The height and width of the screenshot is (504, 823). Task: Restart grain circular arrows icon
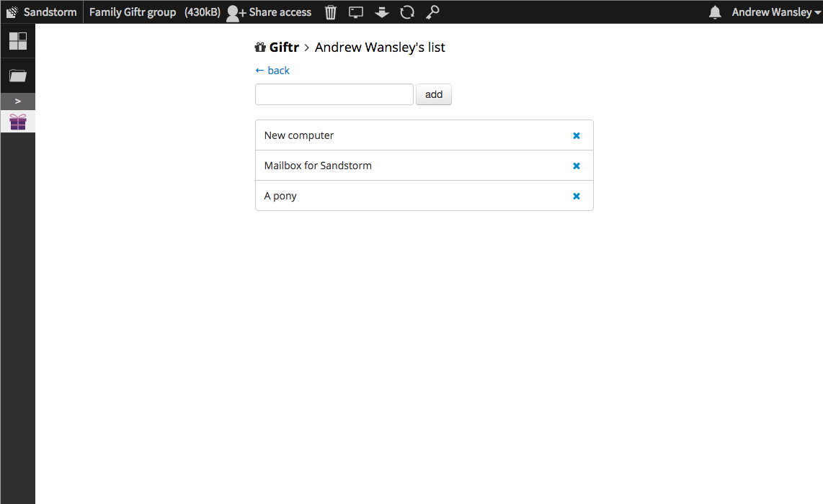[x=407, y=12]
